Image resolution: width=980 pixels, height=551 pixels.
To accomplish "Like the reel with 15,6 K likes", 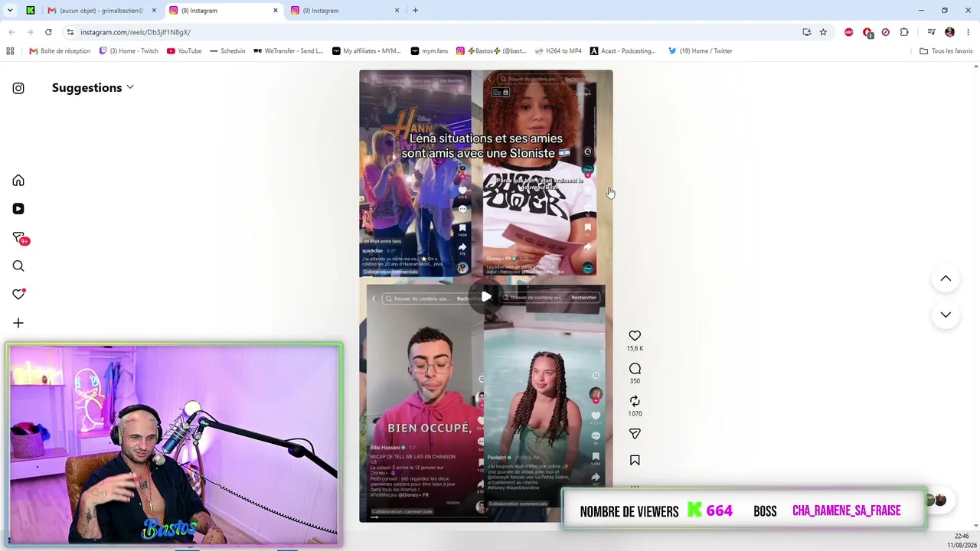I will [x=635, y=336].
